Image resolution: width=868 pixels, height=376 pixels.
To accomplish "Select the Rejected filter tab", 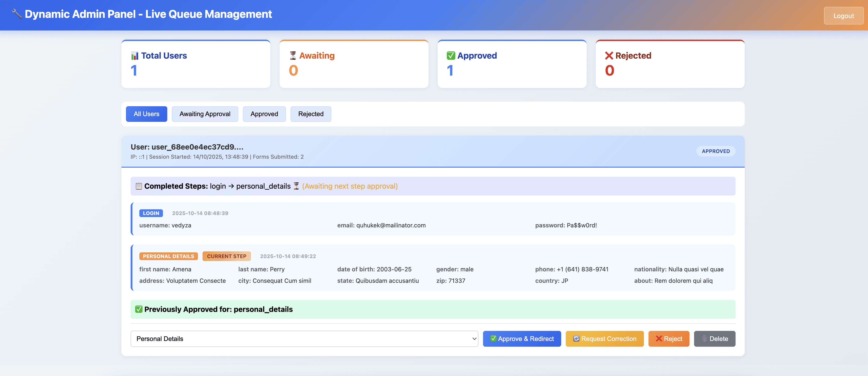I will [x=311, y=114].
